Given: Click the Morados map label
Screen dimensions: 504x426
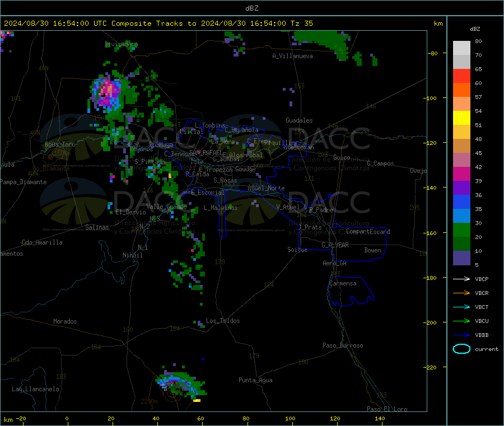Looking at the screenshot, I should 65,321.
